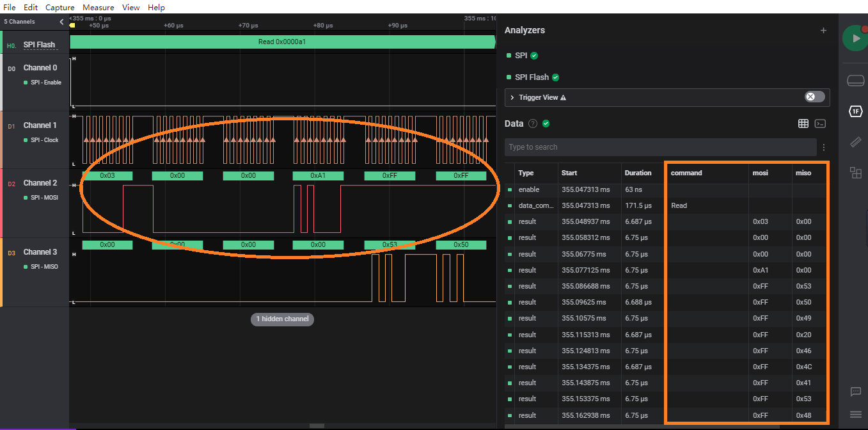Click the green check next to SPI analyzer

click(534, 56)
